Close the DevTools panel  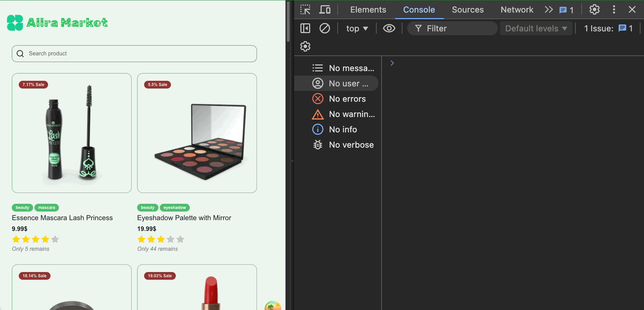pyautogui.click(x=632, y=9)
